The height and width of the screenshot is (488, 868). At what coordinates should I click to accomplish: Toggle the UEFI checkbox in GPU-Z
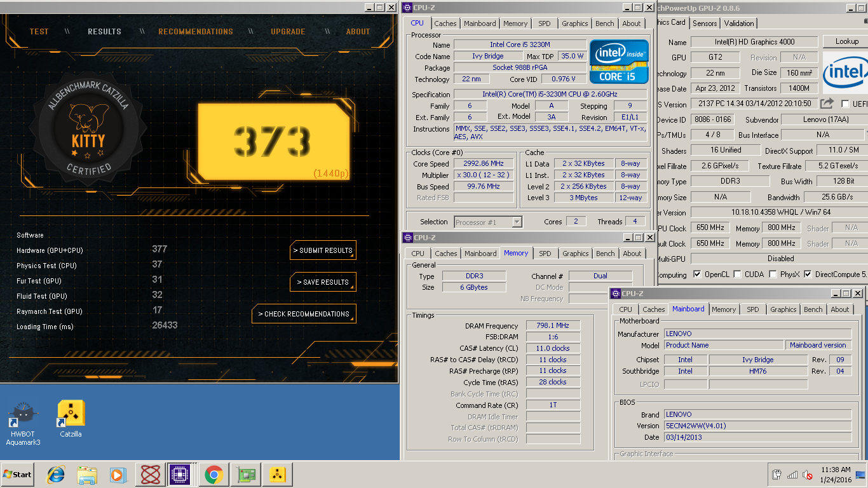[x=845, y=104]
